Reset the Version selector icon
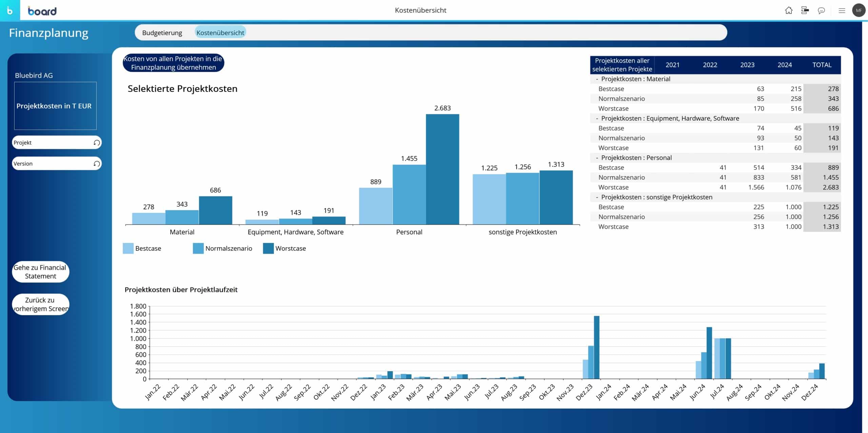The width and height of the screenshot is (868, 433). tap(97, 164)
